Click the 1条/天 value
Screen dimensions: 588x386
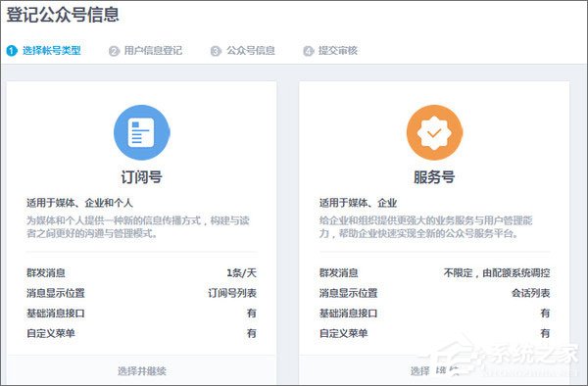[x=241, y=272]
